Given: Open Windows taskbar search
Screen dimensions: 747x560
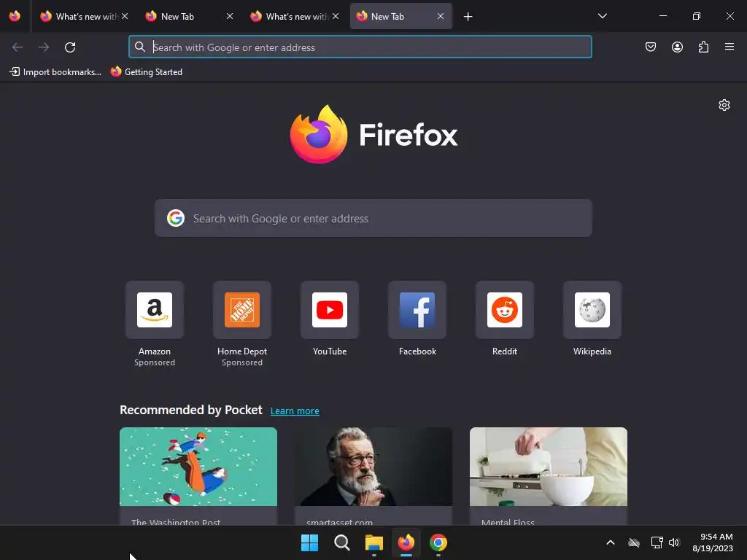Looking at the screenshot, I should (341, 542).
